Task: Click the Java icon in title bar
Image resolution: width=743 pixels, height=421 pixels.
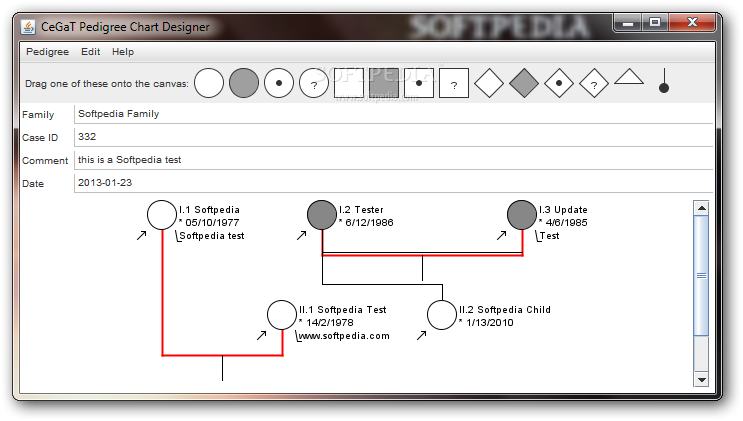Action: [28, 27]
